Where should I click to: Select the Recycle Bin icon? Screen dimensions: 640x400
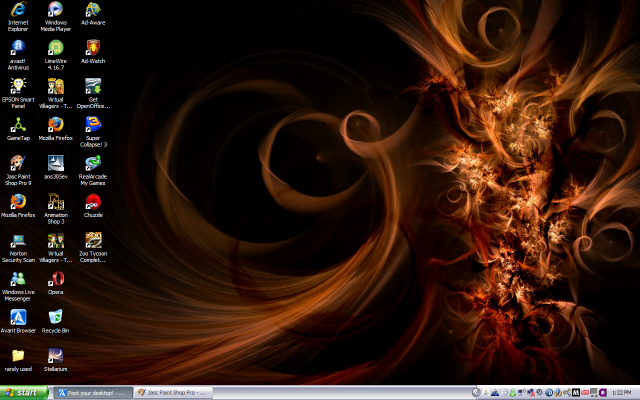click(56, 317)
